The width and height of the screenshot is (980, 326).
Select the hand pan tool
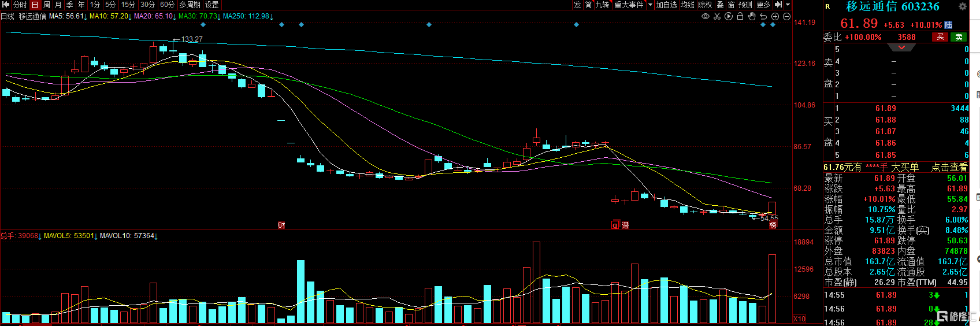pyautogui.click(x=752, y=16)
